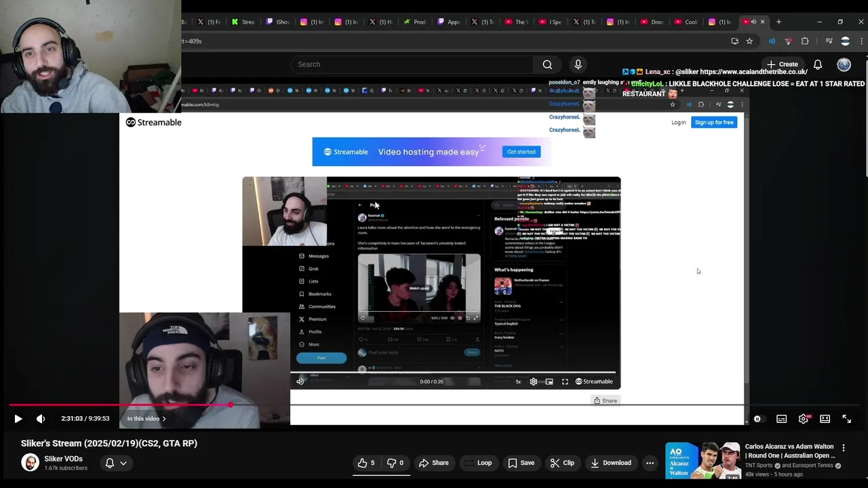Save the video to a playlist
The height and width of the screenshot is (488, 868).
tap(521, 463)
